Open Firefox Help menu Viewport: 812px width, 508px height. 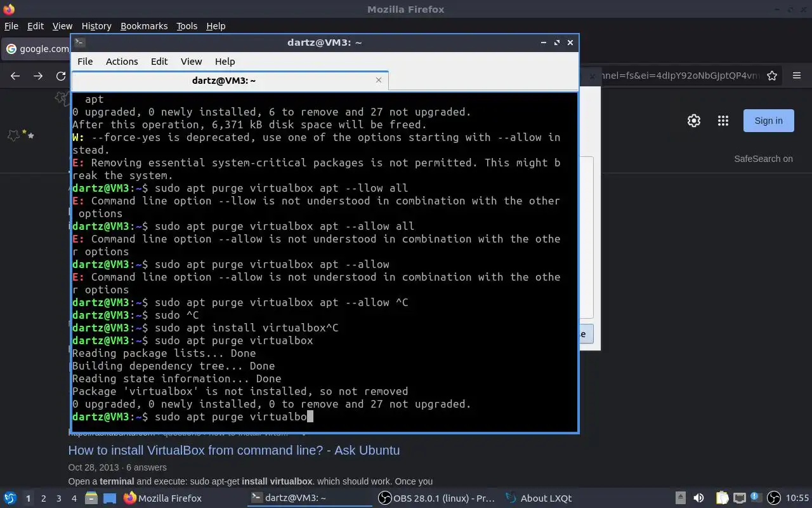coord(216,26)
